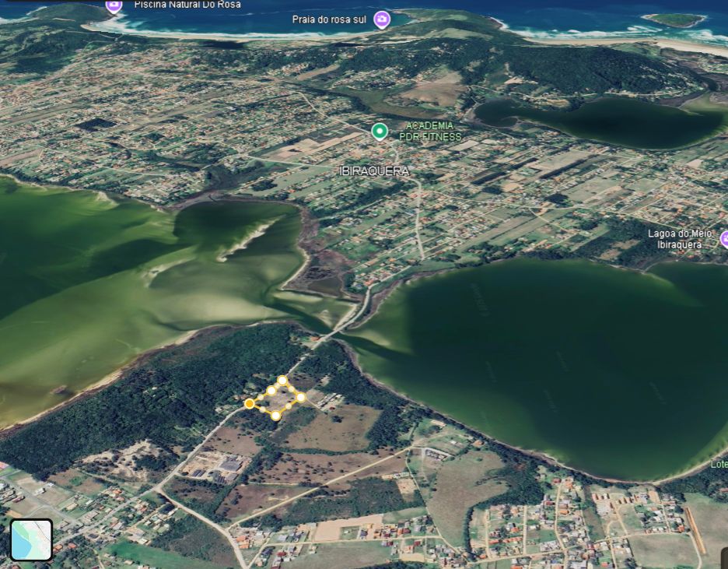728x569 pixels.
Task: Select the upper-left vertex of the yellow polygon
Action: point(271,390)
